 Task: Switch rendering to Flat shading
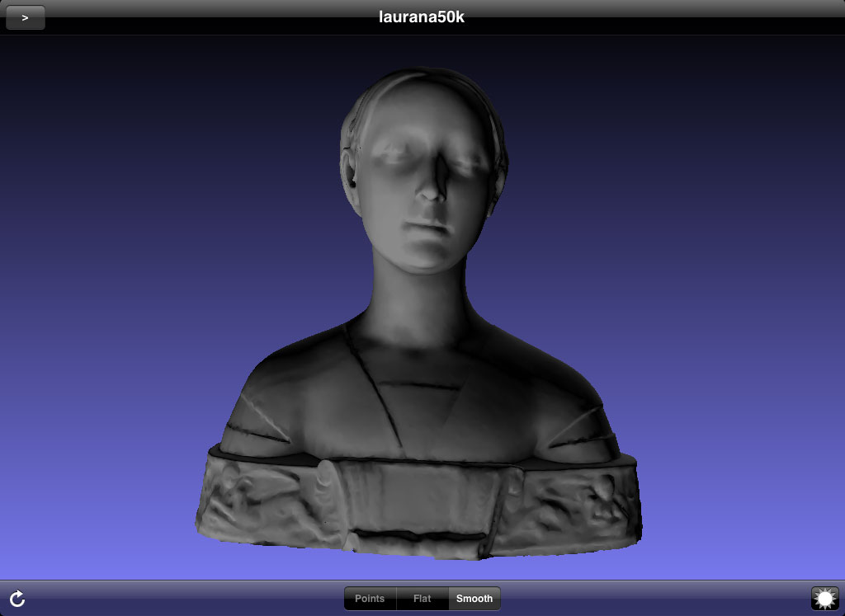(x=422, y=598)
